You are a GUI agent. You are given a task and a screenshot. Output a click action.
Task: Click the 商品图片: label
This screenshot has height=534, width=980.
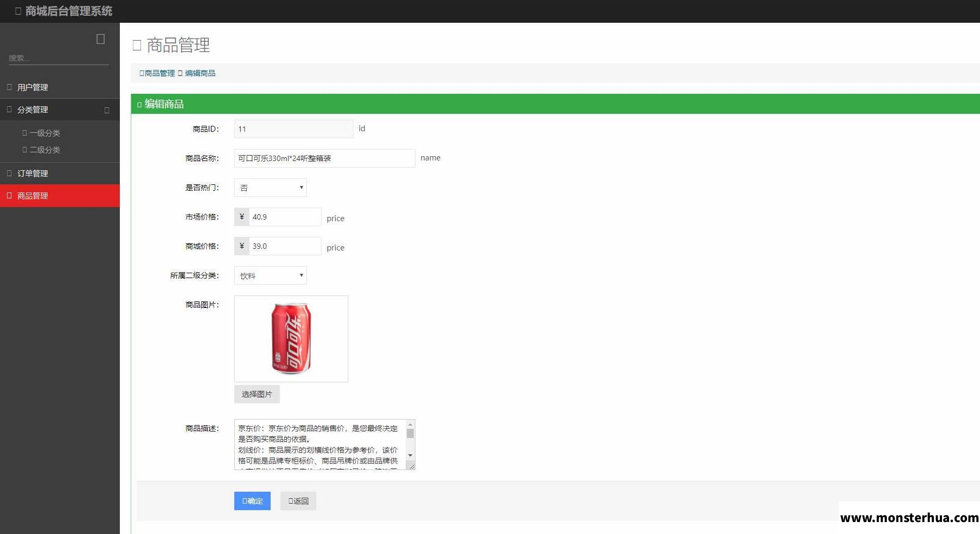coord(202,305)
